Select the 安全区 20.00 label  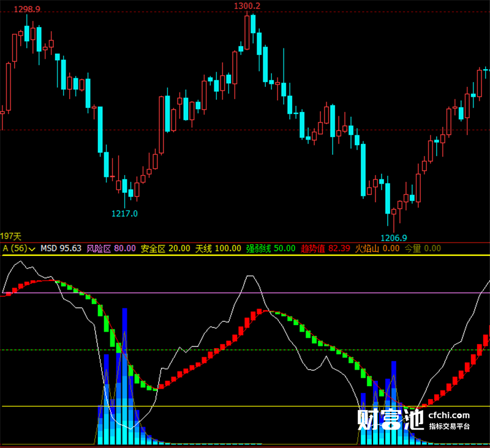coord(165,248)
